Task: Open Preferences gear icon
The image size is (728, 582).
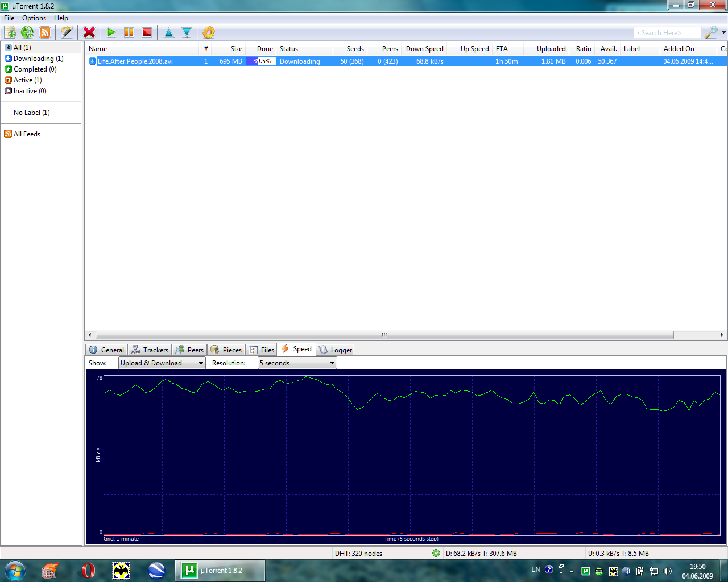Action: (209, 32)
